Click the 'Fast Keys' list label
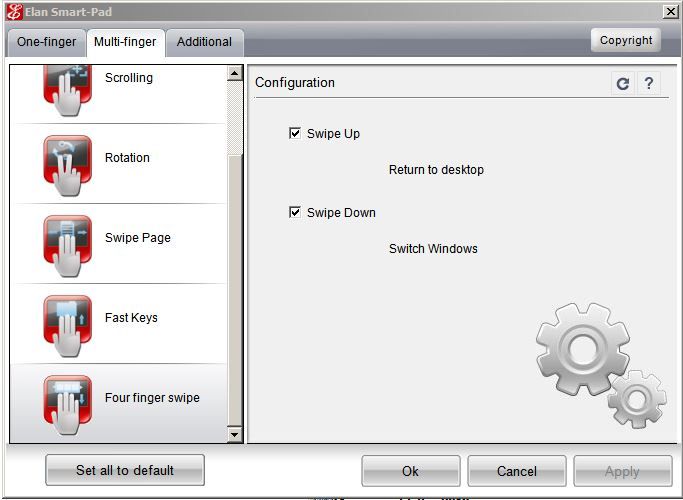Viewport: 683px width, 500px height. (131, 318)
